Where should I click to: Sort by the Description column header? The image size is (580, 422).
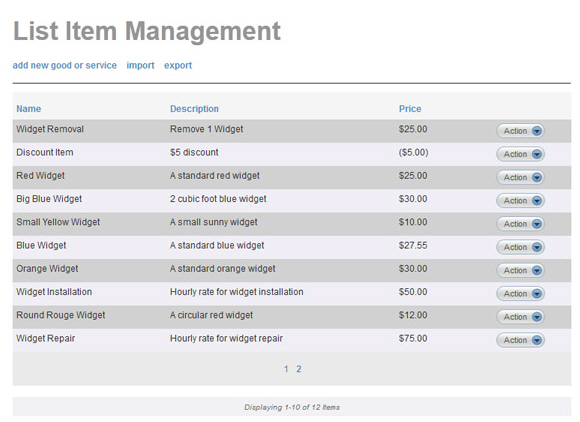point(194,109)
